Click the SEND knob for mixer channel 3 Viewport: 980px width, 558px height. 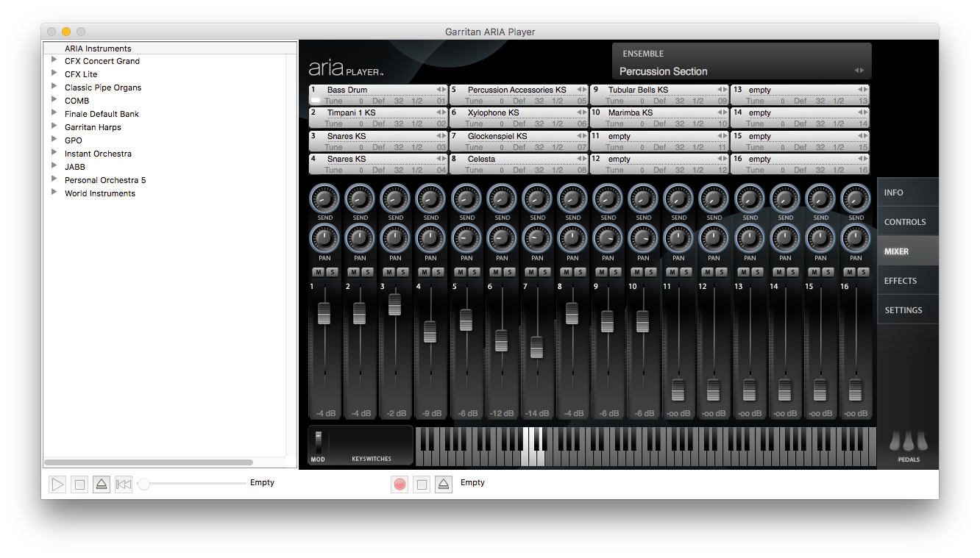click(x=395, y=198)
